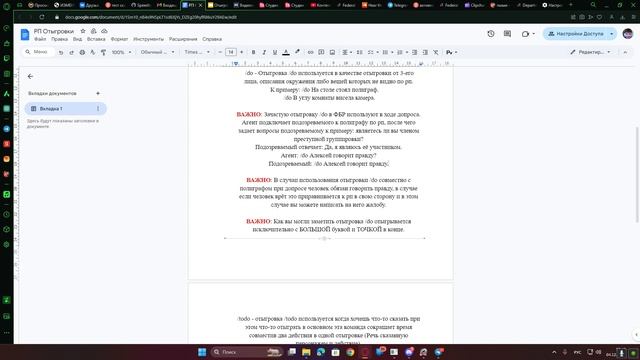The width and height of the screenshot is (640, 360).
Task: Increase the paragraph indent
Action: [x=425, y=52]
